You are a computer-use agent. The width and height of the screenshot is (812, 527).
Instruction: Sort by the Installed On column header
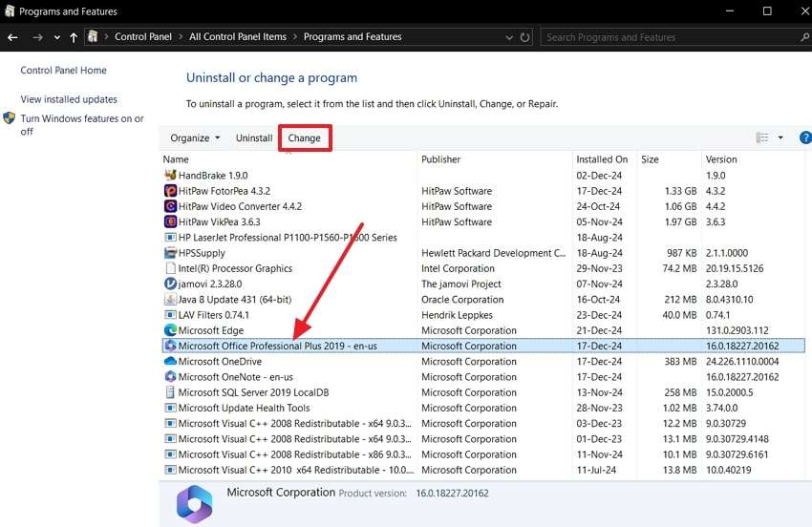(x=605, y=159)
